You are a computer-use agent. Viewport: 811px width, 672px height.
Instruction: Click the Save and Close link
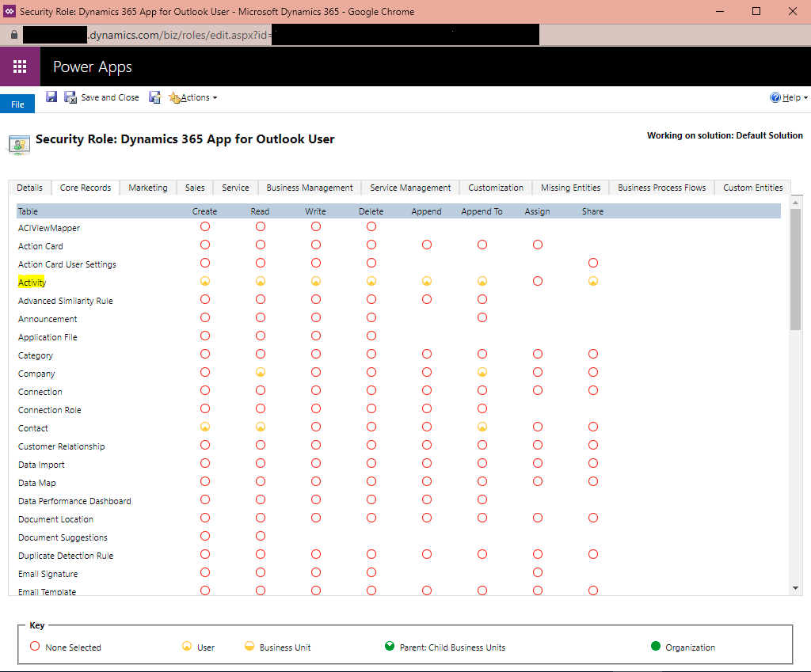pyautogui.click(x=109, y=97)
